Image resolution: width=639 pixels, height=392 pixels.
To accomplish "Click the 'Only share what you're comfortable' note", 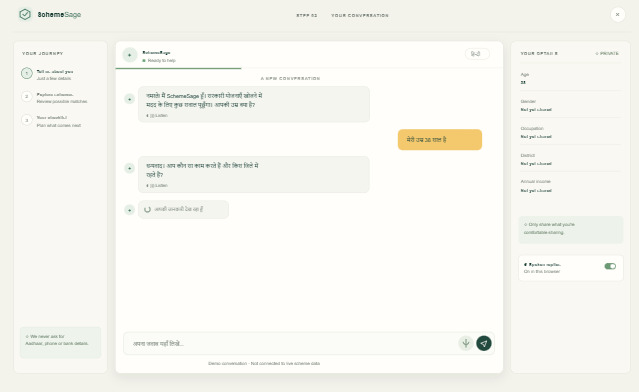I will 571,230.
